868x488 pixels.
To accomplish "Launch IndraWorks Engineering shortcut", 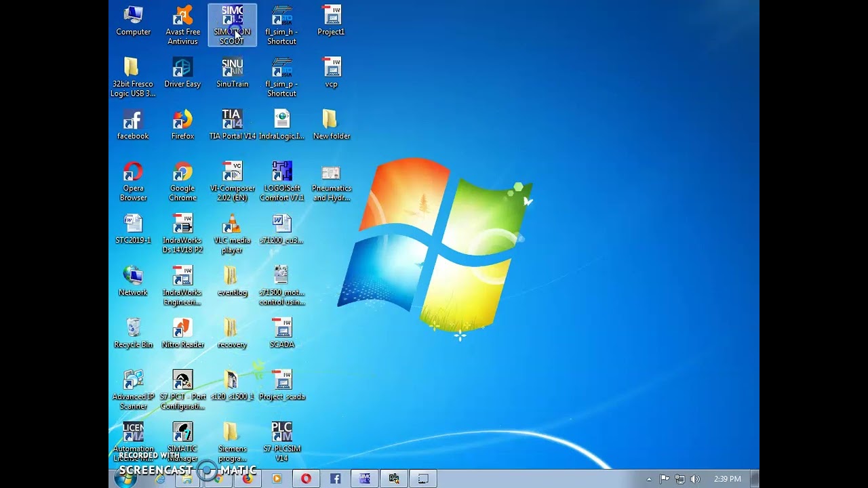I will pyautogui.click(x=182, y=286).
